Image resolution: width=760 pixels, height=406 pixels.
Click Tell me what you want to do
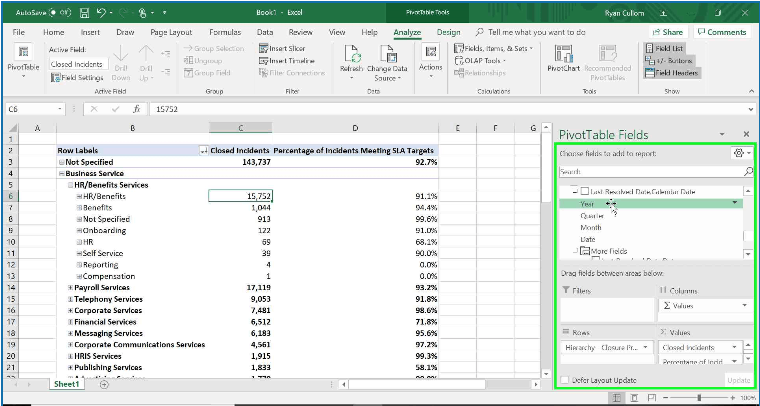[537, 32]
